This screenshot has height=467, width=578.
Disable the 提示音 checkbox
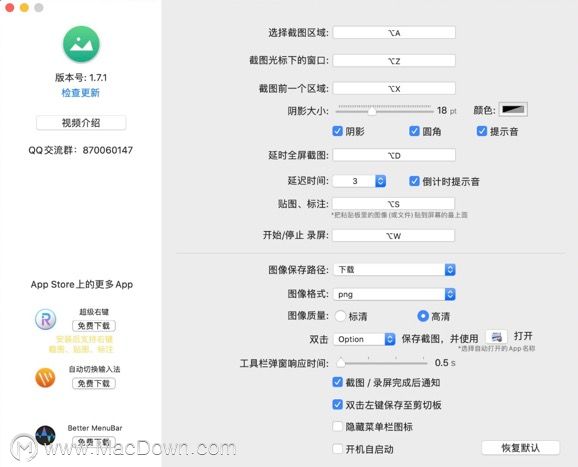click(x=482, y=131)
